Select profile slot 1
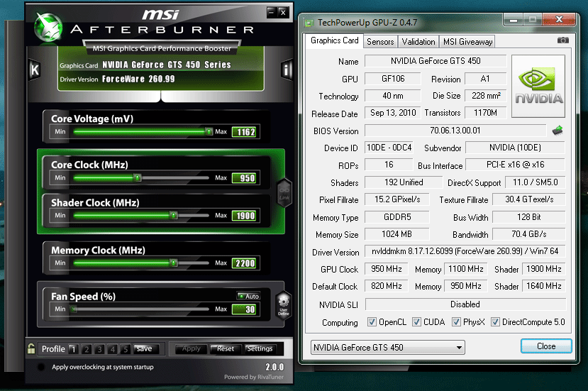The width and height of the screenshot is (588, 391). tap(72, 349)
